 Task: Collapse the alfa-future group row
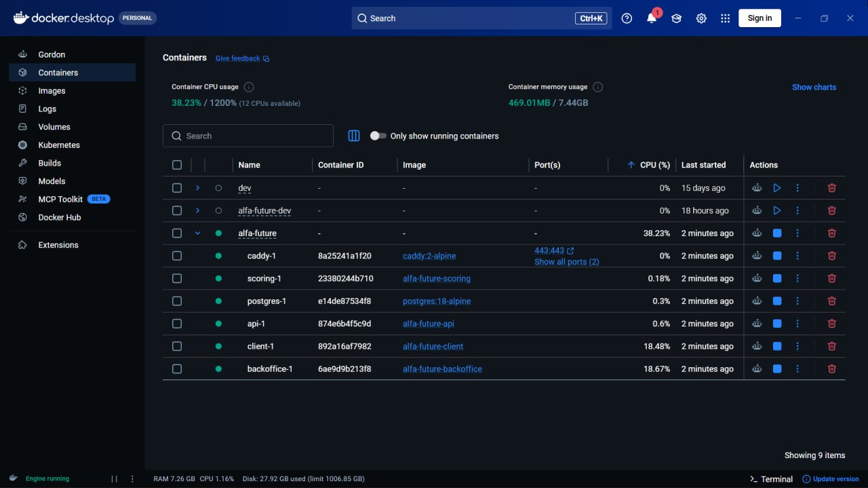point(198,233)
